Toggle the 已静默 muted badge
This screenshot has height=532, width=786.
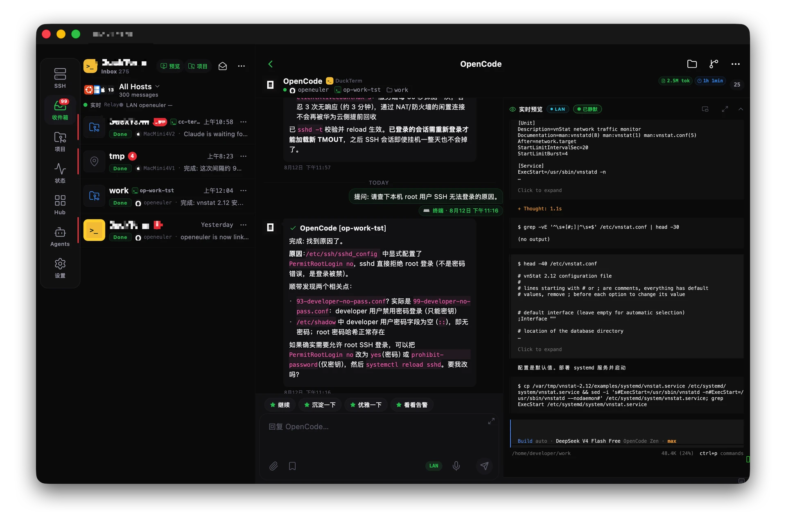click(587, 109)
